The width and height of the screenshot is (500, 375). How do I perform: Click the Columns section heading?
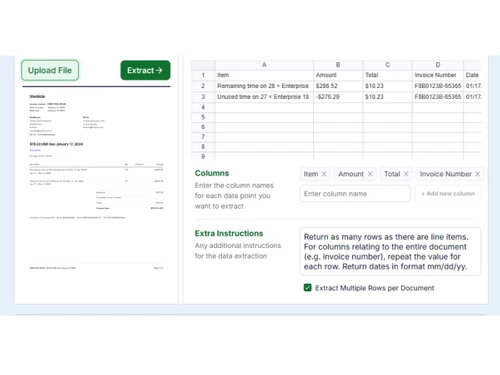coord(212,173)
